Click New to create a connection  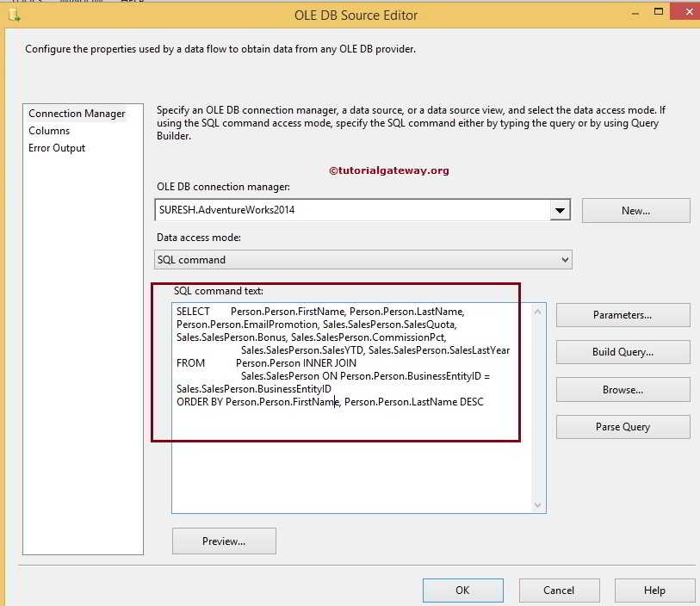[x=635, y=209]
